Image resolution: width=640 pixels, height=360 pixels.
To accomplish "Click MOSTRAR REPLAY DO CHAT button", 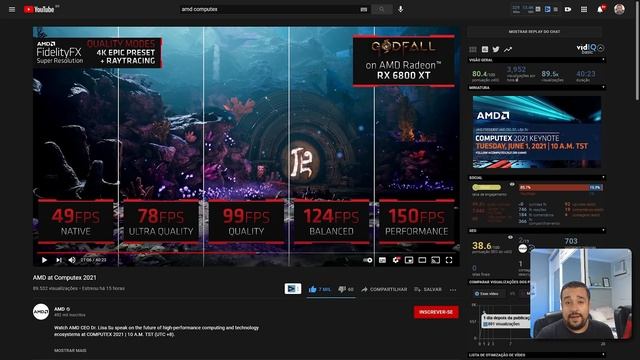I will point(534,31).
